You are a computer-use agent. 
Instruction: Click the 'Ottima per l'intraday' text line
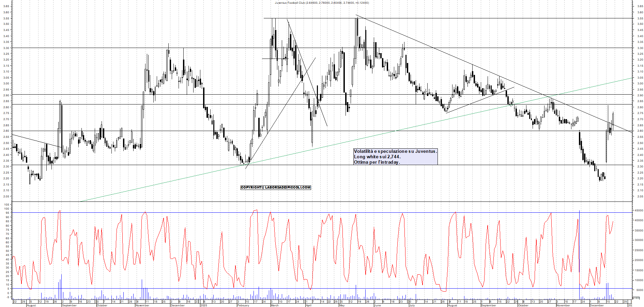377,162
